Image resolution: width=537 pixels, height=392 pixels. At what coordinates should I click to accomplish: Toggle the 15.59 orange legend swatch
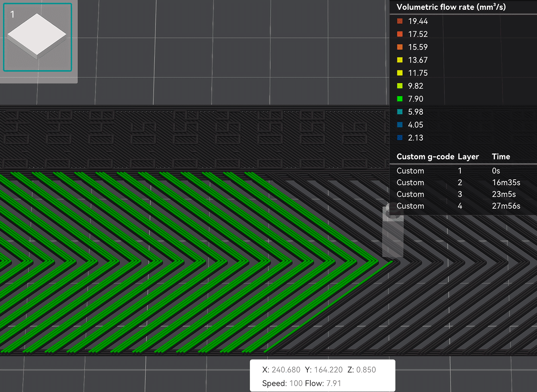pos(400,47)
